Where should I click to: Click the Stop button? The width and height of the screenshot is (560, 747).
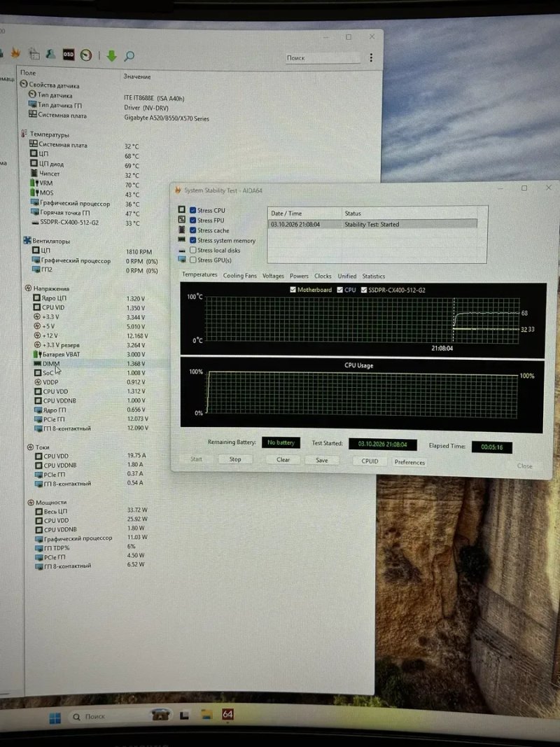coord(235,459)
